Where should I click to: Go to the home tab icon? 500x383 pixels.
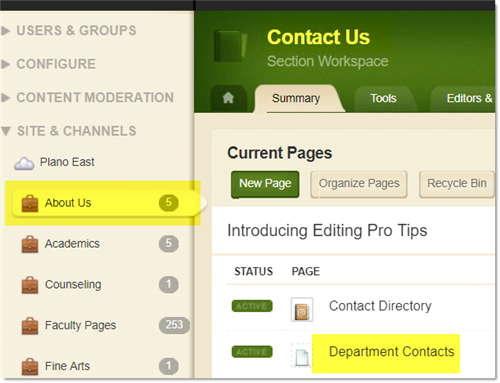[228, 98]
